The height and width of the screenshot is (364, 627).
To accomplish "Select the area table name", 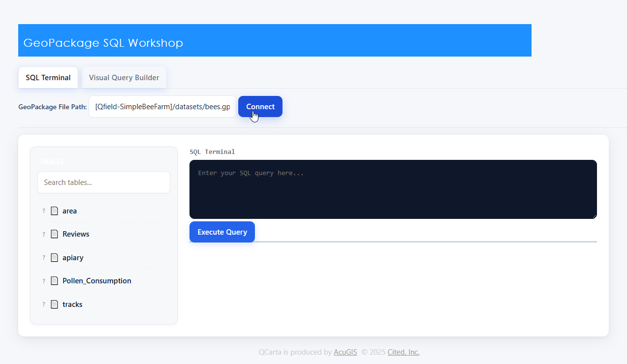I will pyautogui.click(x=69, y=211).
